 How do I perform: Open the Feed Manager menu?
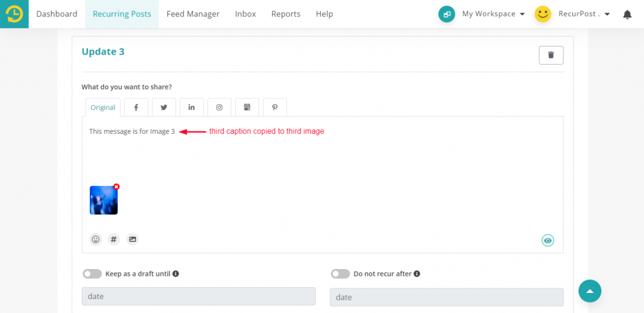[193, 14]
